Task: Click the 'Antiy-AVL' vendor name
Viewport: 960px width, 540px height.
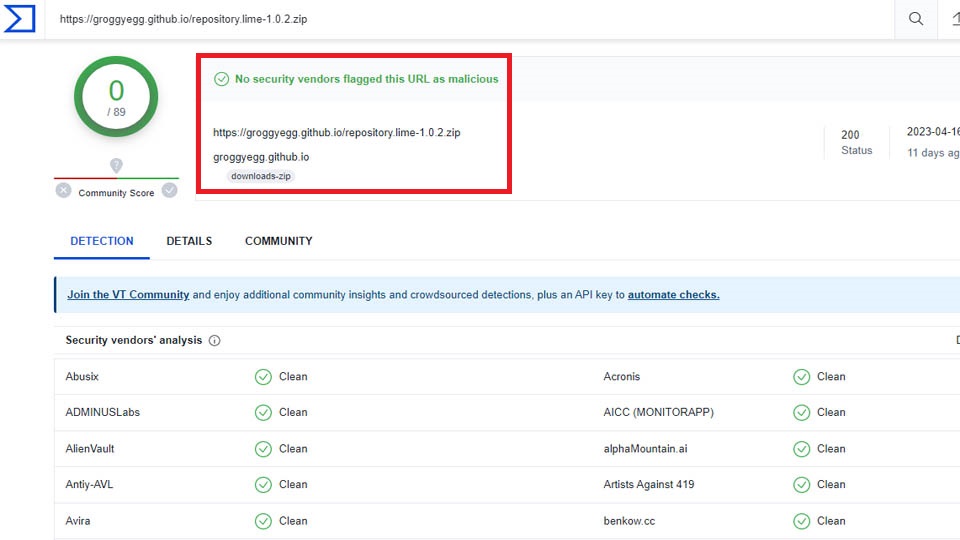Action: (x=89, y=484)
